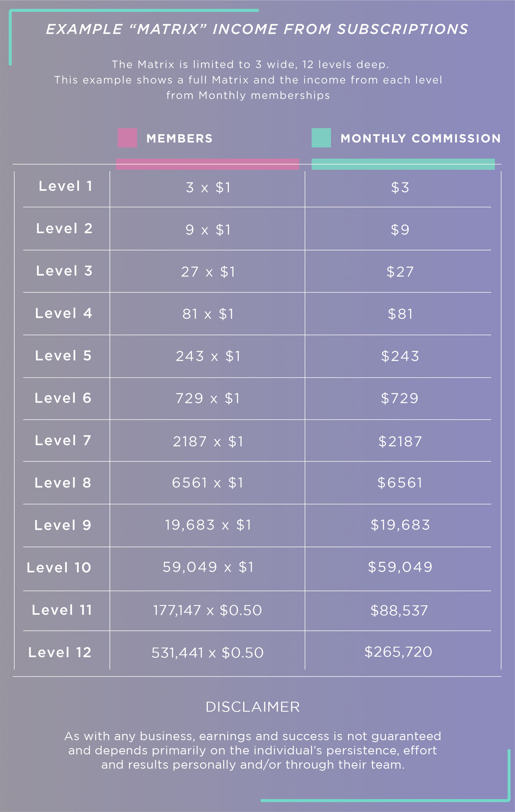The image size is (515, 812).
Task: Click the $88,537 commission value
Action: click(399, 610)
